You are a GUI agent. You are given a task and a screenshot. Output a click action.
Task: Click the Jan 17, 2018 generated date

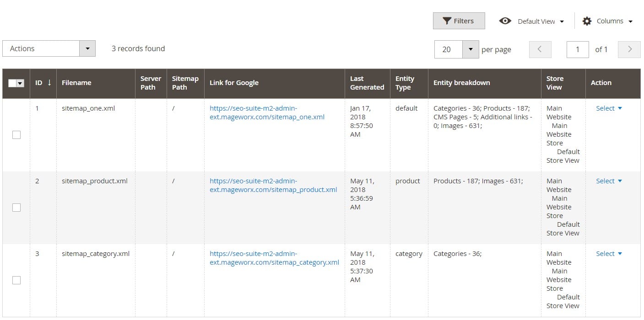click(x=362, y=121)
